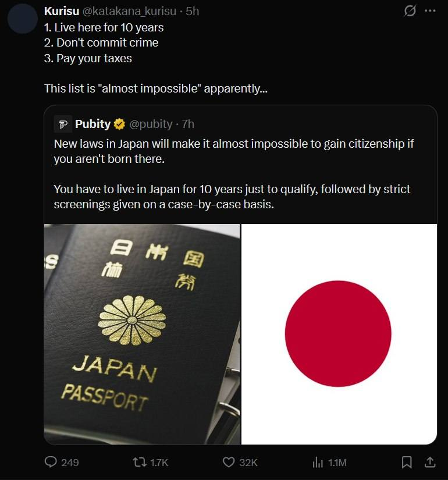Open Kurisu's profile avatar
Image resolution: width=448 pixels, height=480 pixels.
pos(22,19)
